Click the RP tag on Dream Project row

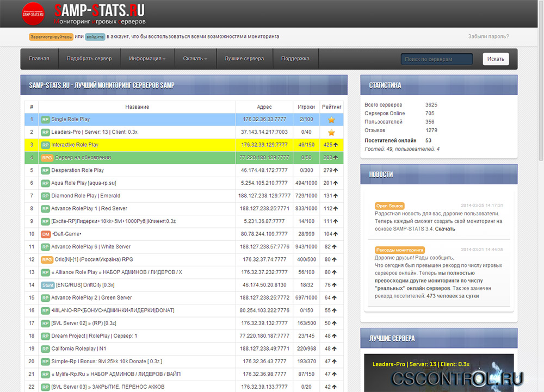(x=46, y=336)
